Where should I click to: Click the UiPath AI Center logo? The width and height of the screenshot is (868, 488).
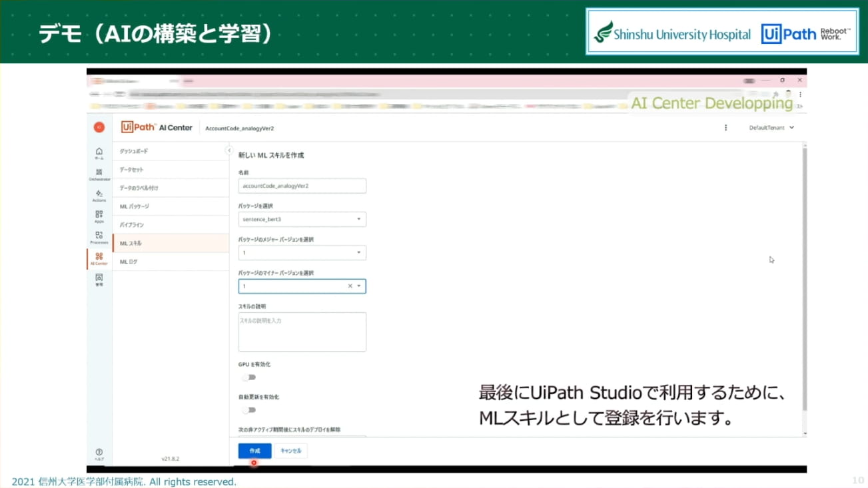[157, 127]
